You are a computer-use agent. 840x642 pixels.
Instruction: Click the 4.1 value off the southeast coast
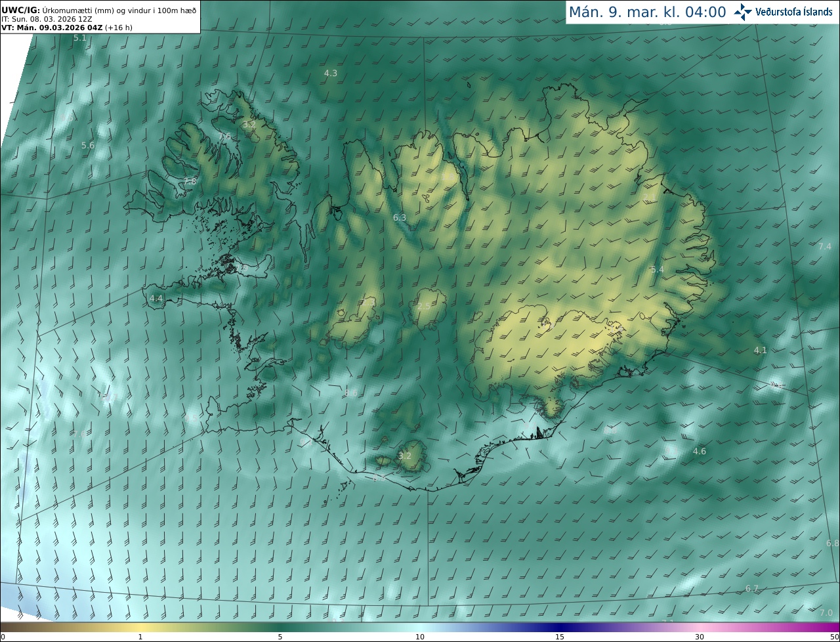761,350
